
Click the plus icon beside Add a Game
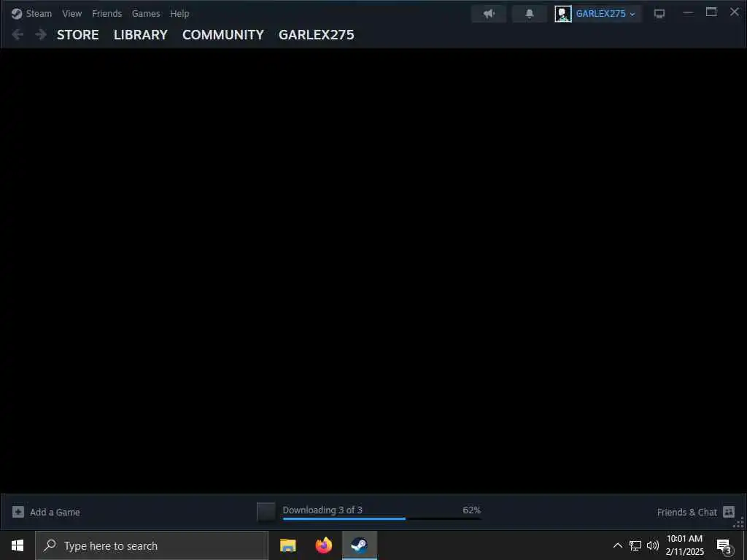[18, 512]
